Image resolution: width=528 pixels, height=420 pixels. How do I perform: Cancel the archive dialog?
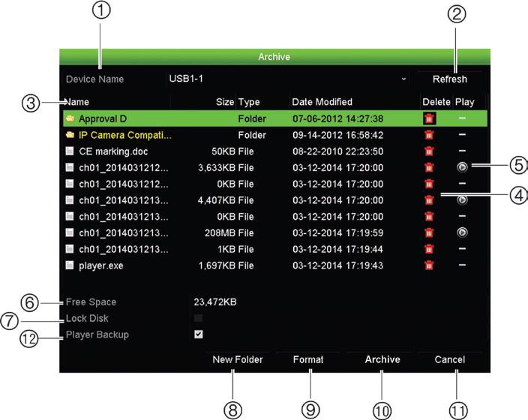[449, 359]
